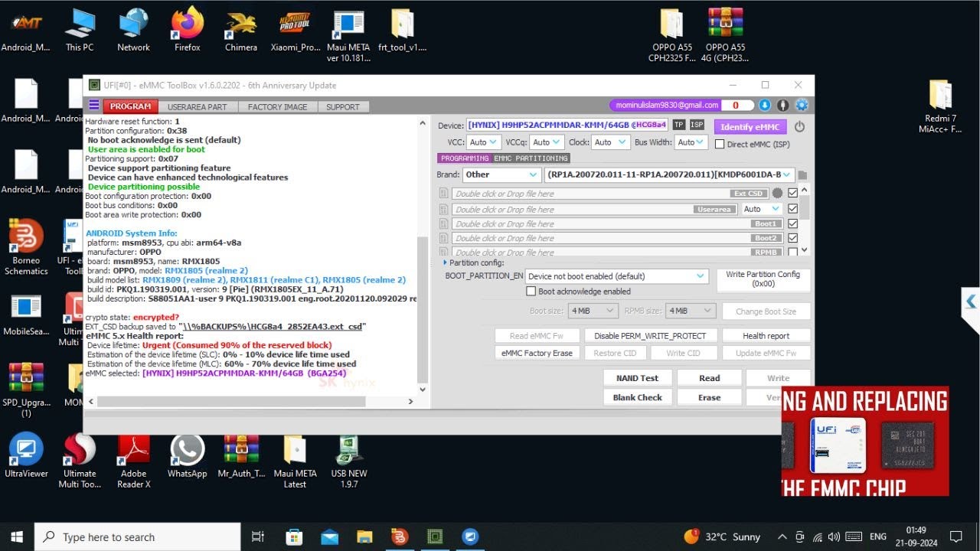Image resolution: width=980 pixels, height=551 pixels.
Task: Open Redmi 7 MiAcc folder on desktop
Action: click(940, 106)
